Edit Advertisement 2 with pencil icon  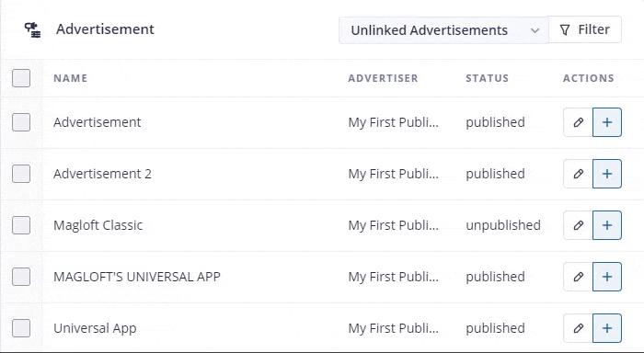tap(578, 174)
